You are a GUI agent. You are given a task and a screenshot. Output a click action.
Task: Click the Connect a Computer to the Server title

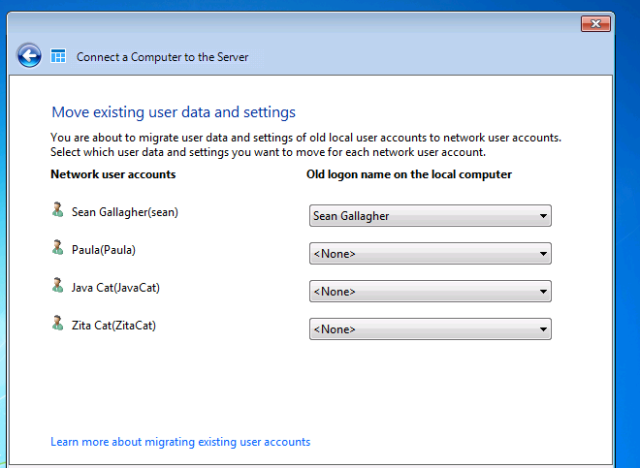pyautogui.click(x=162, y=57)
